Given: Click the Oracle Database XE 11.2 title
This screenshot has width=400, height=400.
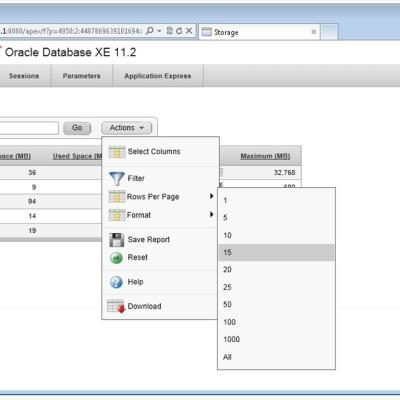Looking at the screenshot, I should coord(71,52).
